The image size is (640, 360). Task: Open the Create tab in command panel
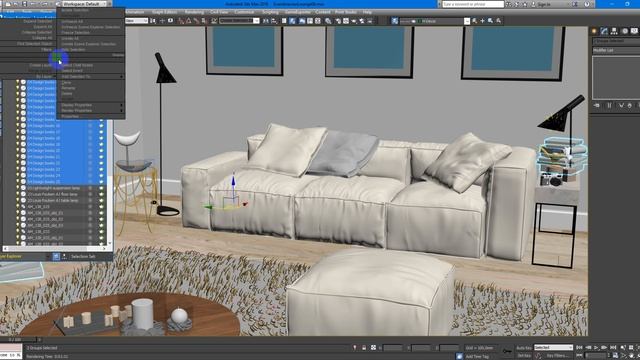pyautogui.click(x=594, y=31)
